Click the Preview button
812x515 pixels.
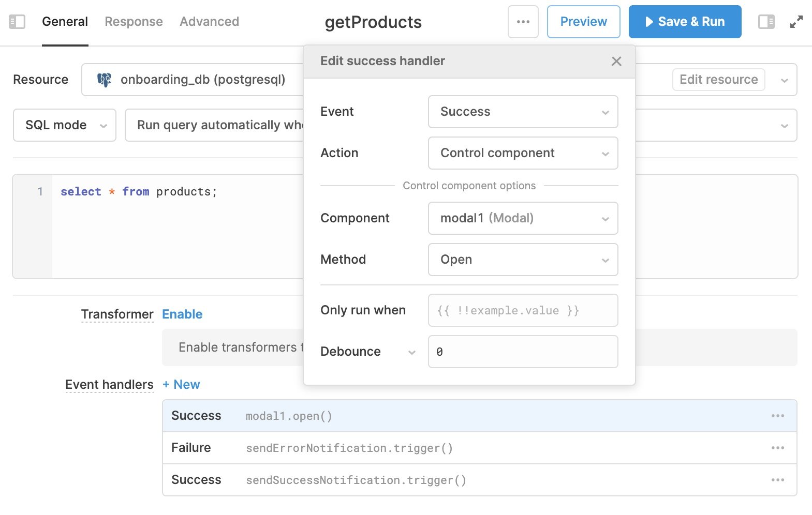point(583,22)
